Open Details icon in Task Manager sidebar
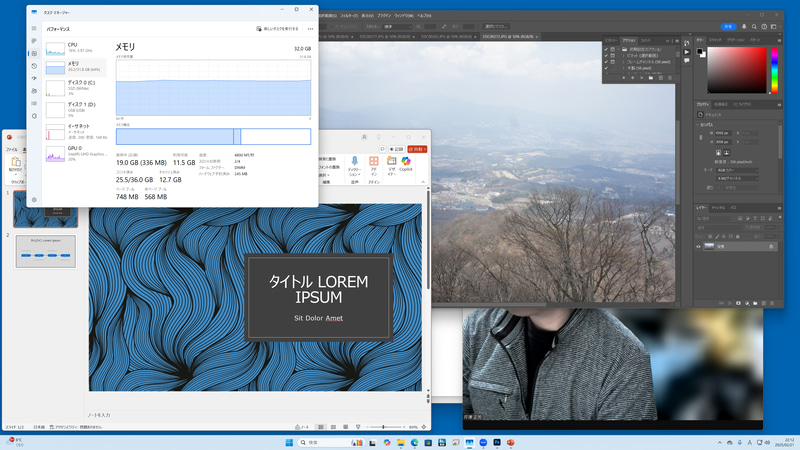 coord(34,103)
